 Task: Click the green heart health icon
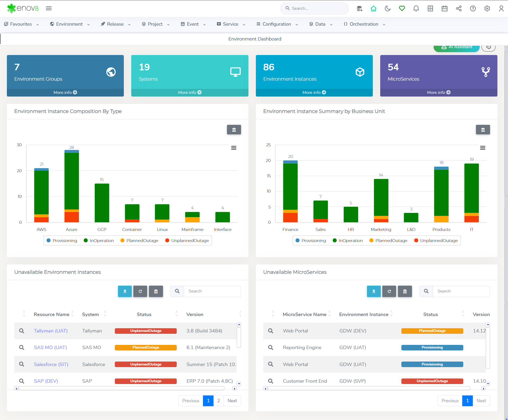(x=402, y=8)
